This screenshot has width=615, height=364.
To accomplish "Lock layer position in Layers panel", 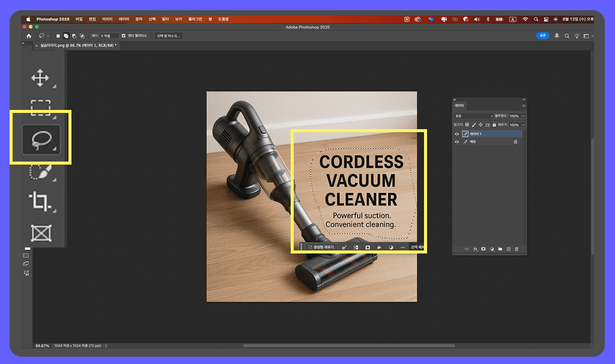I will (480, 125).
